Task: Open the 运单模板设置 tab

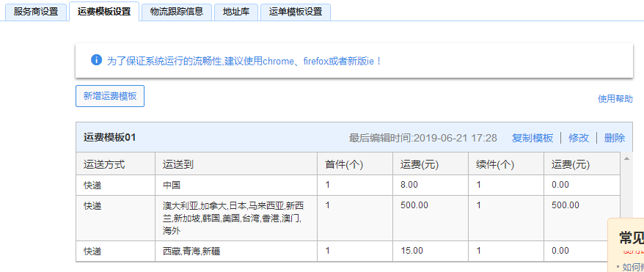Action: tap(296, 12)
